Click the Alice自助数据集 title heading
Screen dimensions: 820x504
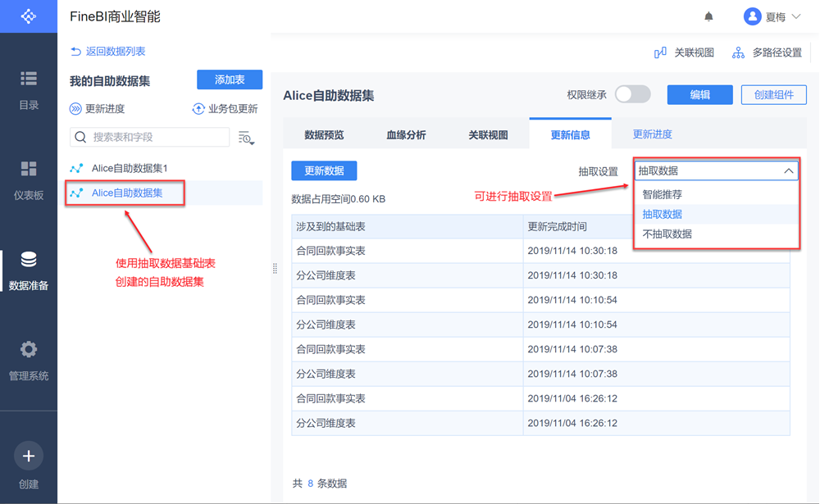coord(329,96)
